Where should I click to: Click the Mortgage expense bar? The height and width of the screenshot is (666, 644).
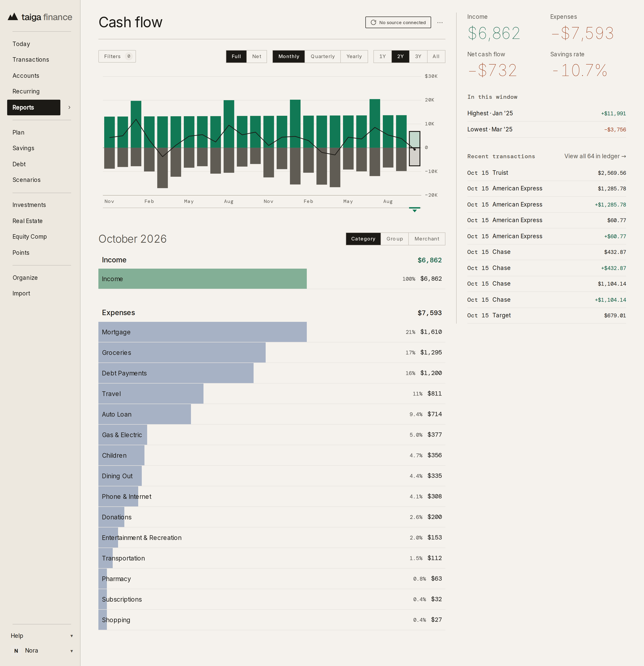coord(203,332)
